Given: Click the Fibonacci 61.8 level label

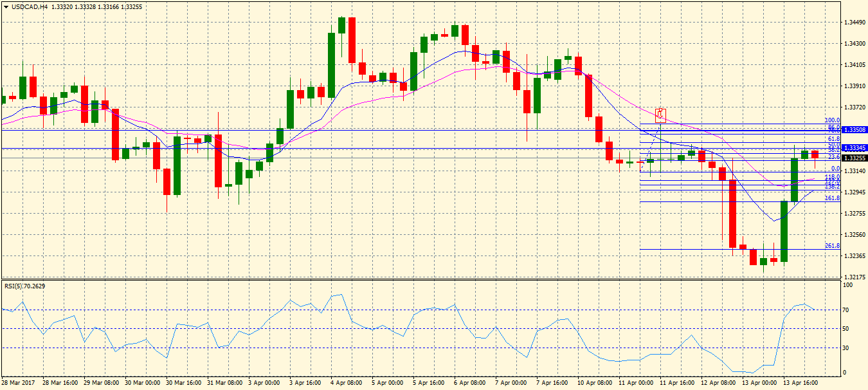Looking at the screenshot, I should [x=834, y=138].
